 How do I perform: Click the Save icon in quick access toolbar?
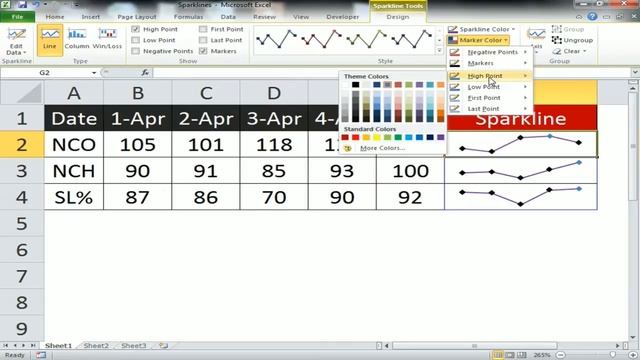pos(22,5)
